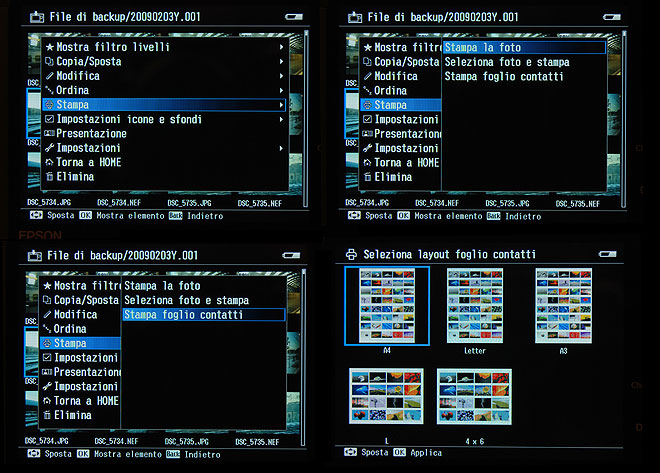
Task: Click Copia/Sposta copy icon in top-left screen
Action: point(49,61)
